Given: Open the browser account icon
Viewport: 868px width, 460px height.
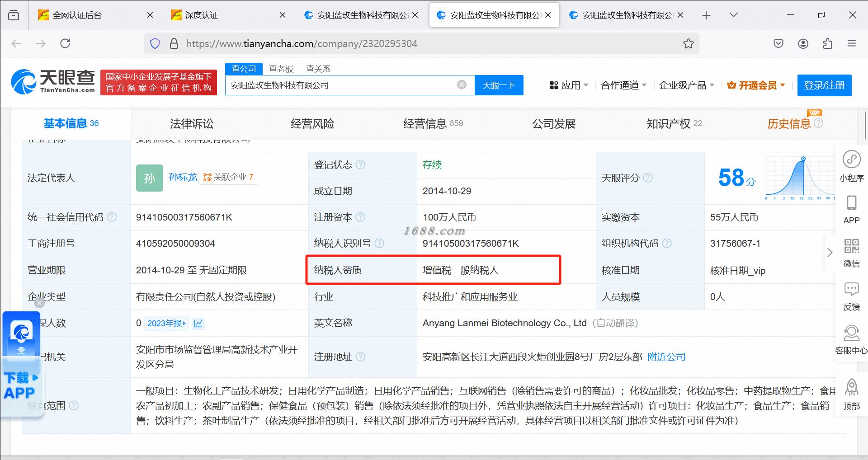Looking at the screenshot, I should [803, 43].
